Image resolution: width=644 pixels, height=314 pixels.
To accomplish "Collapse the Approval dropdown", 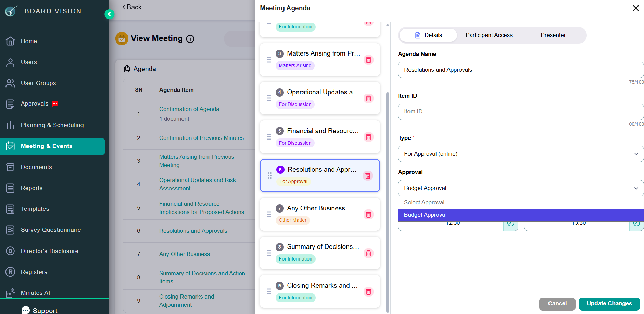I will point(521,188).
